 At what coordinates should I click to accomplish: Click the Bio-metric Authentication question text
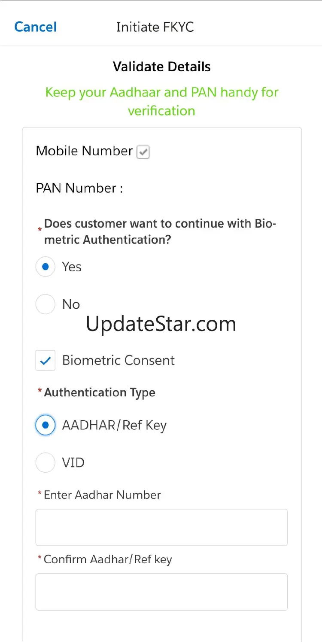(x=160, y=231)
